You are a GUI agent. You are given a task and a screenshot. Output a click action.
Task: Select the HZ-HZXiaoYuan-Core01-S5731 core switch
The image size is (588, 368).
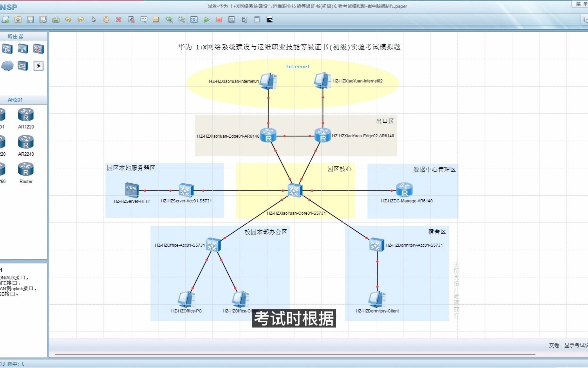[x=295, y=190]
